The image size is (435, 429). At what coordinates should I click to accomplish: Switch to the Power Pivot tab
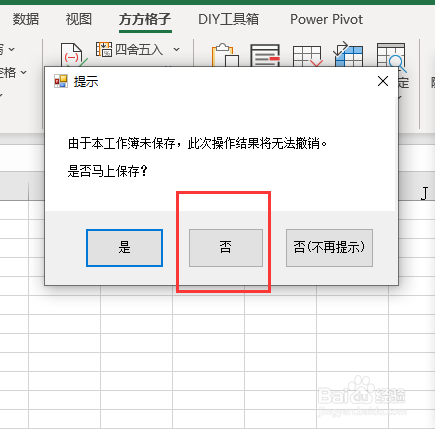point(326,19)
